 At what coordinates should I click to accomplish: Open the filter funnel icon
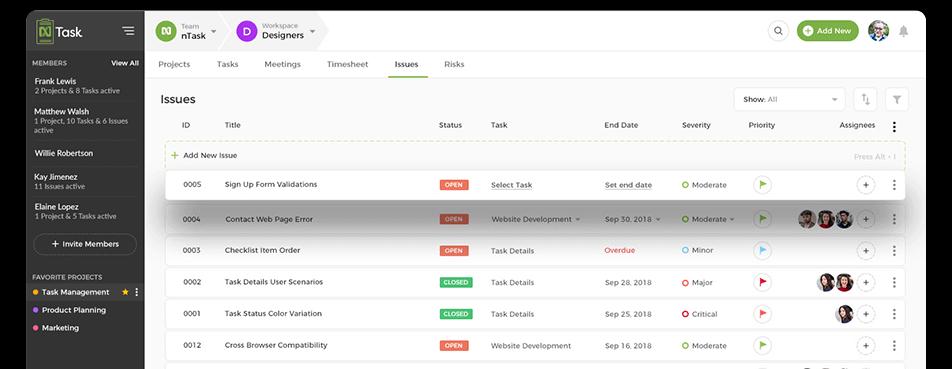(897, 100)
